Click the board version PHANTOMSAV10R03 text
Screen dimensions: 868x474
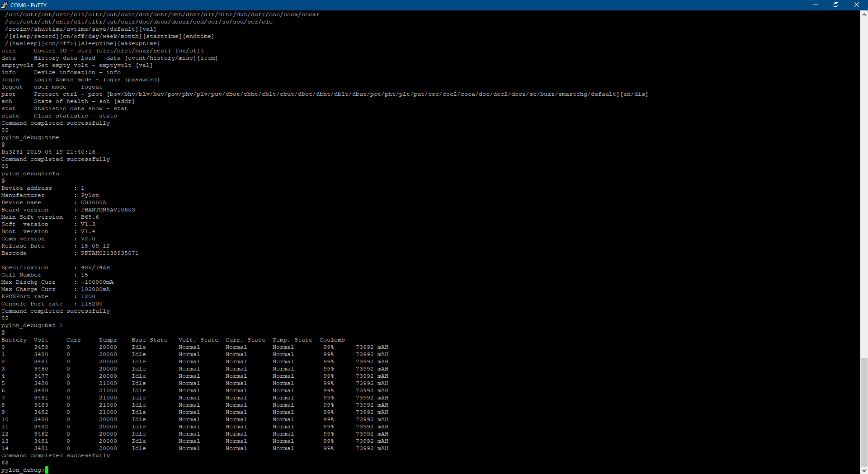[108, 210]
